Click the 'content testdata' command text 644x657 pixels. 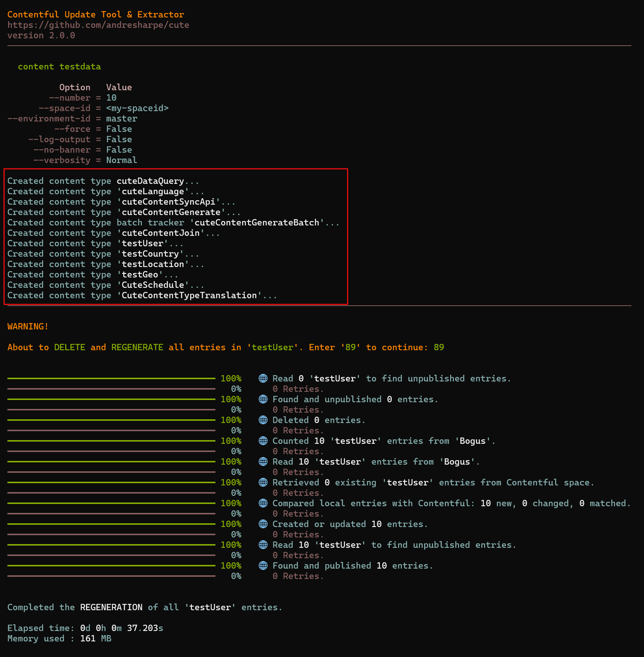59,66
